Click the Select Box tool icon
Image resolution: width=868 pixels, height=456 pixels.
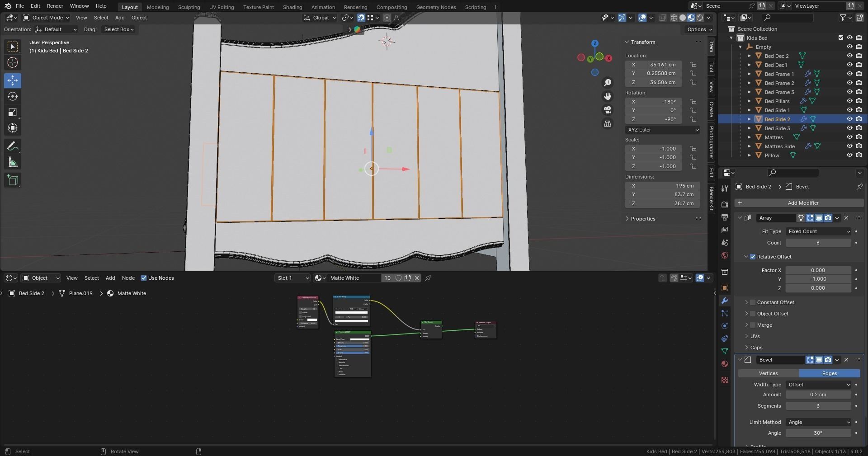13,47
